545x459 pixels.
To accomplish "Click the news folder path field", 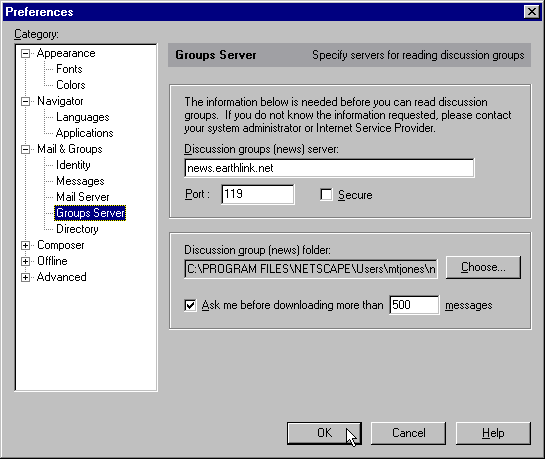I will (311, 269).
